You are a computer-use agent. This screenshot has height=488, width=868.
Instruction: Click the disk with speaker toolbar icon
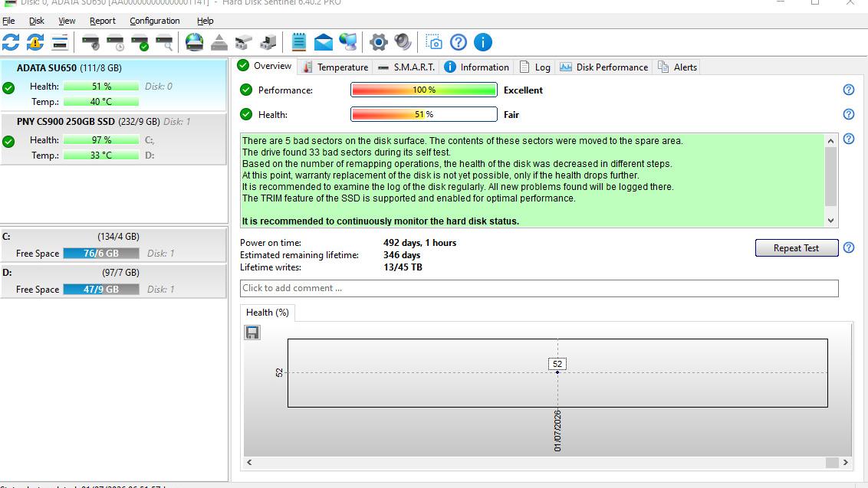tap(90, 42)
